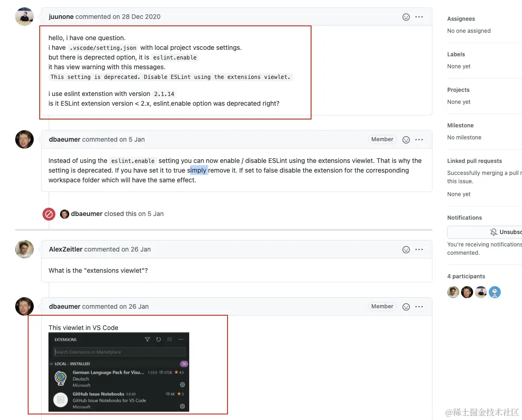Screen dimensions: 522x420
Task: Click the Assignees sidebar heading
Action: coord(461,19)
